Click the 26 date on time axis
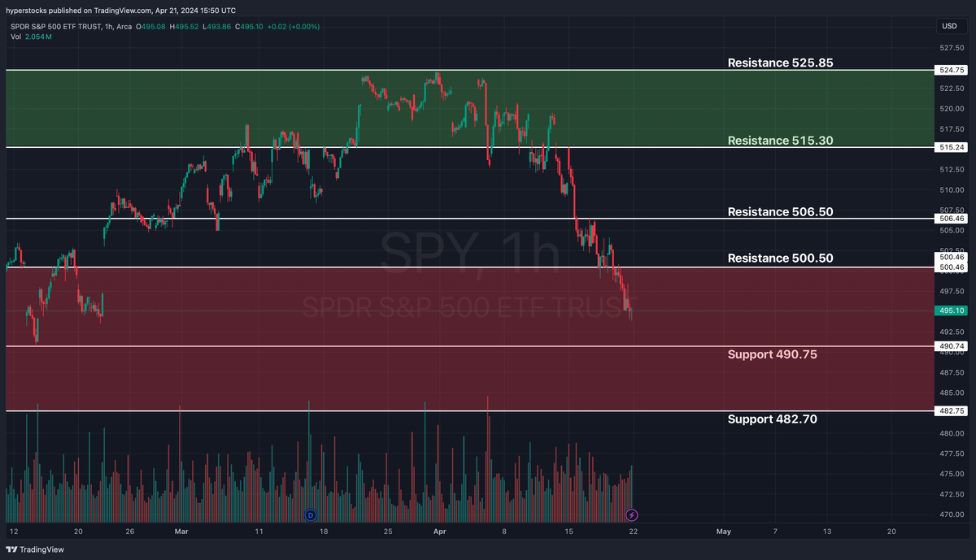Screen dimensions: 976x560 [129, 532]
